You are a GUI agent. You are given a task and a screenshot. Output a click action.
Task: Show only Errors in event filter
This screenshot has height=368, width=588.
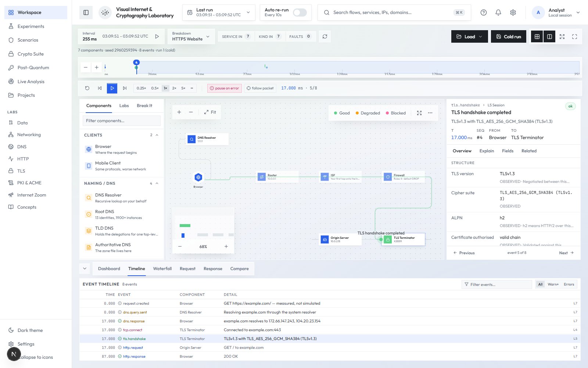click(569, 284)
